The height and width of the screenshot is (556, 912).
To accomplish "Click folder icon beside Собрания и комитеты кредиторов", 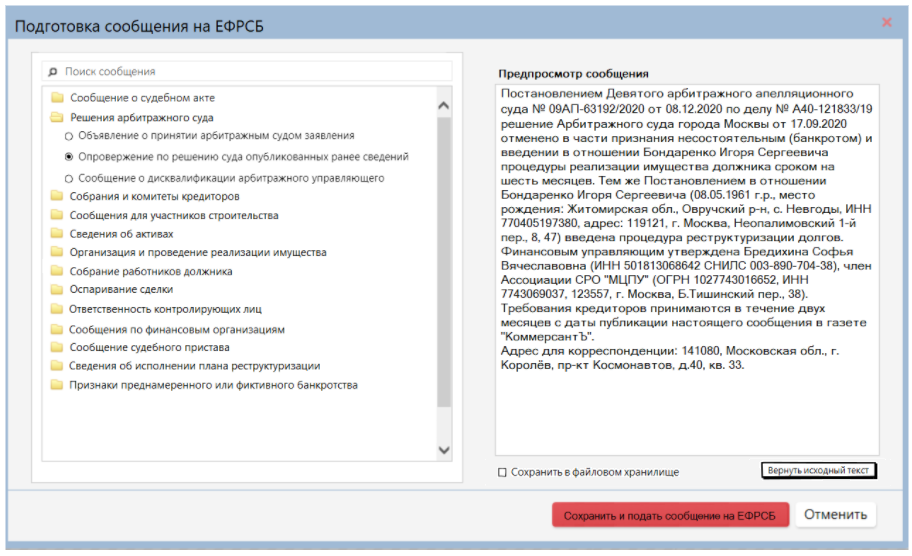I will pos(57,197).
